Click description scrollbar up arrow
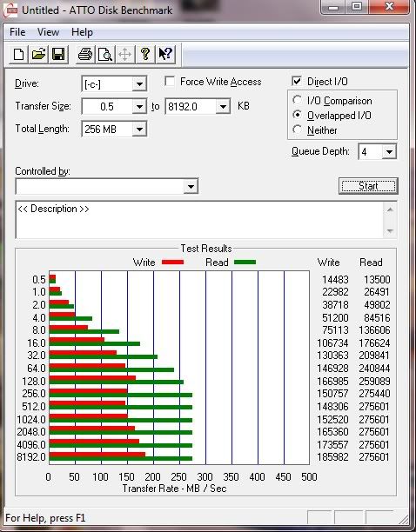 [x=390, y=209]
